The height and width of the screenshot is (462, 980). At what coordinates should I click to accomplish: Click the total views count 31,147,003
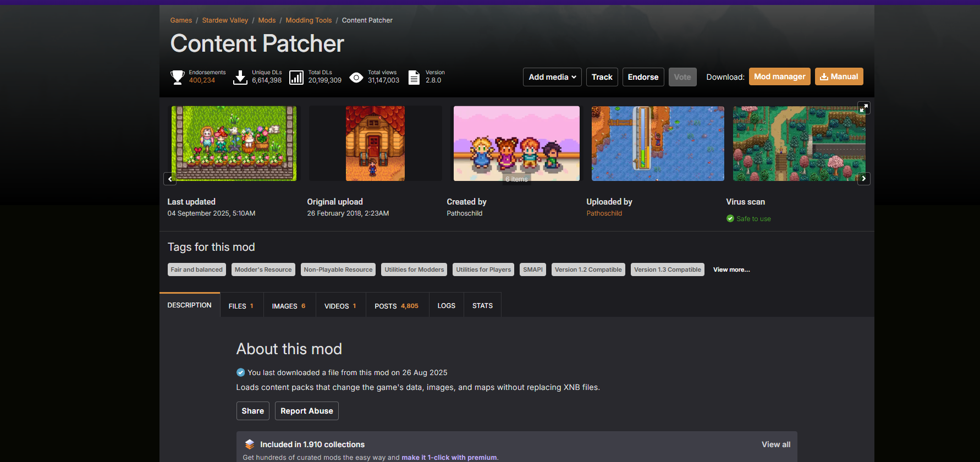click(384, 80)
